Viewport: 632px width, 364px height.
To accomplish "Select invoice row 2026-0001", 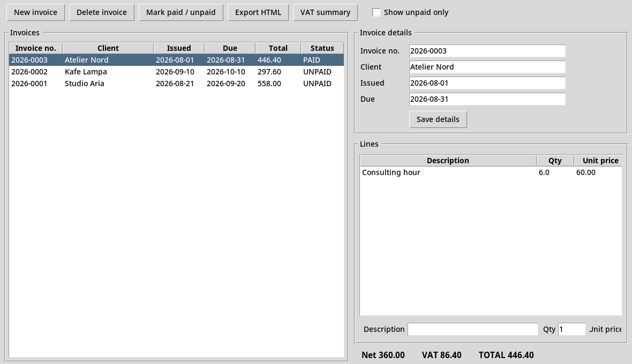I will point(177,84).
